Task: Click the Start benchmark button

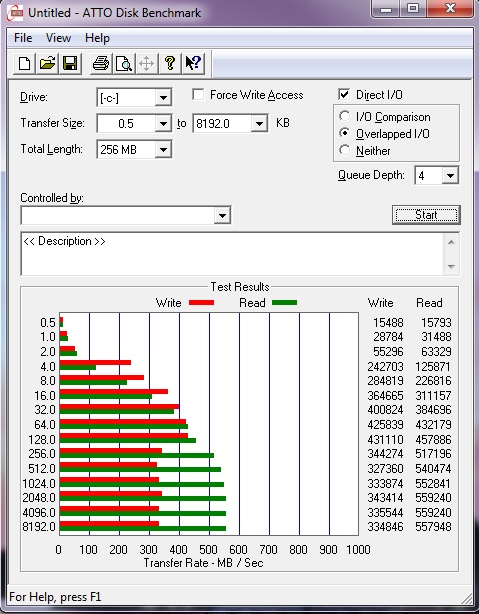Action: [426, 215]
